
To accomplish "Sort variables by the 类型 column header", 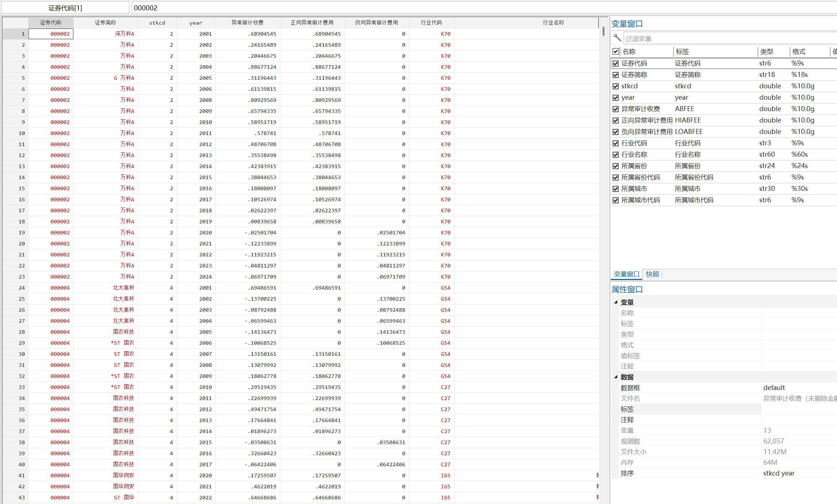I will pos(766,52).
